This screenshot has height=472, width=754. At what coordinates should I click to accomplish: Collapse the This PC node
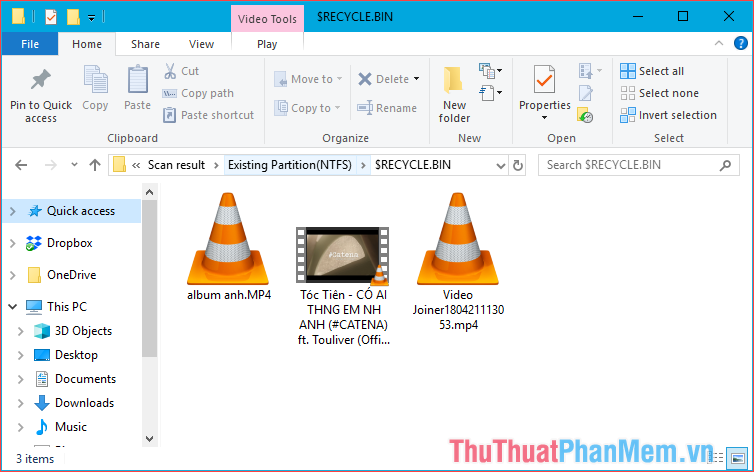tap(13, 307)
